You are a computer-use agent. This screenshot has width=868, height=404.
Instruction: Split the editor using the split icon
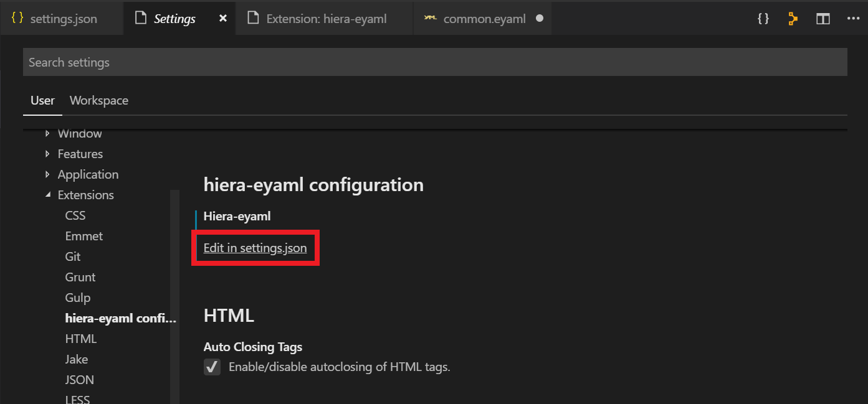click(823, 18)
